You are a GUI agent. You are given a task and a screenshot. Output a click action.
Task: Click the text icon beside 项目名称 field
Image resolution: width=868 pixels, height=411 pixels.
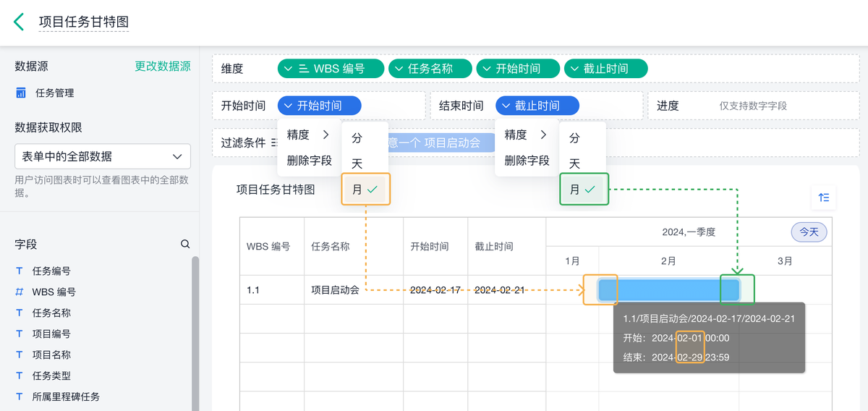click(20, 355)
